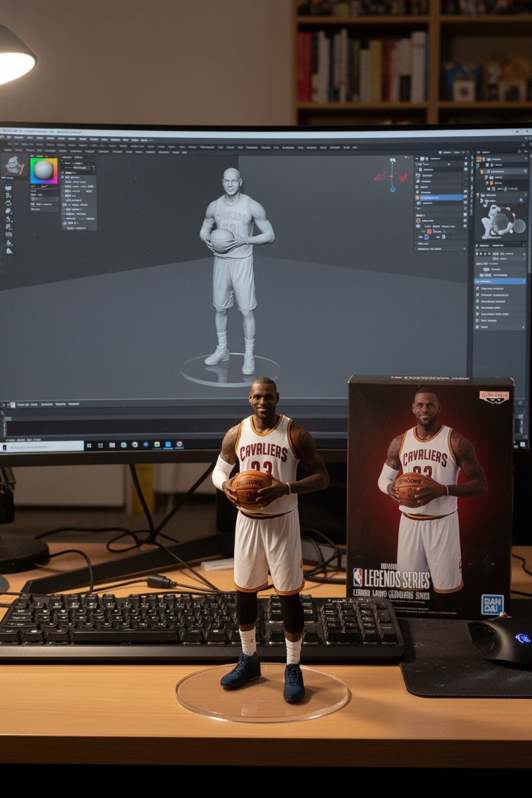The height and width of the screenshot is (798, 532).
Task: Select the topmost tool in left vertical toolbar
Action: [8, 188]
